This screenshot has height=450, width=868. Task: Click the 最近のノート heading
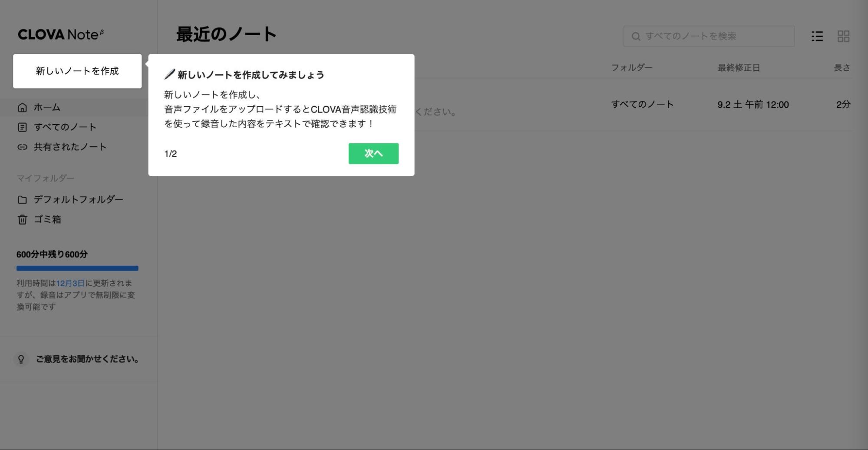pyautogui.click(x=226, y=34)
